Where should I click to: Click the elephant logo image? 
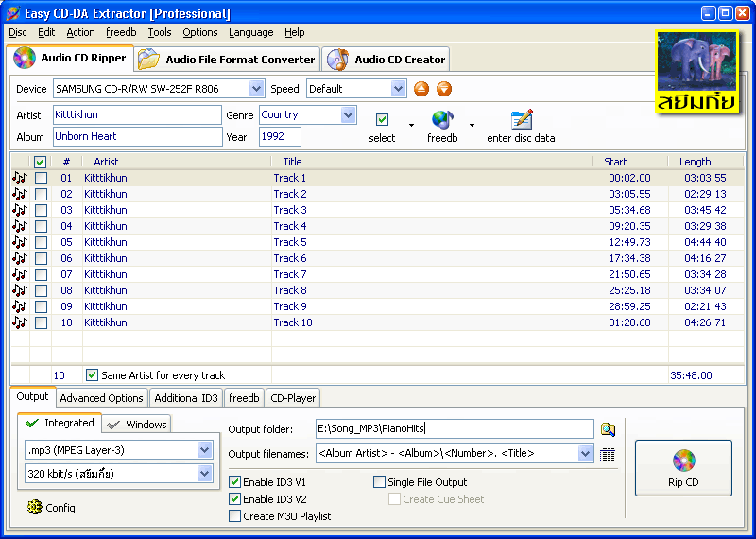[697, 73]
